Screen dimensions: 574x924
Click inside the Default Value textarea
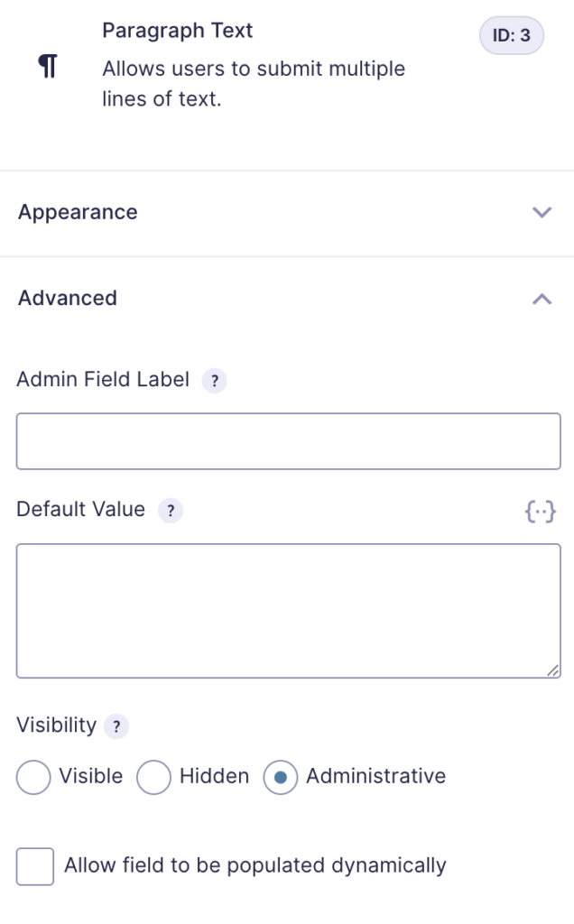click(289, 611)
